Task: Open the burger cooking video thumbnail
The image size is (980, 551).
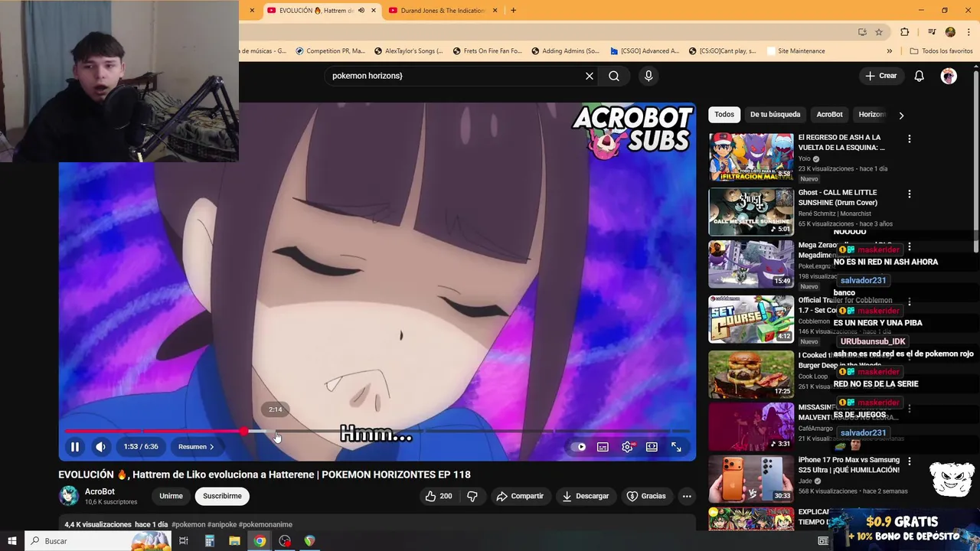Action: click(751, 374)
